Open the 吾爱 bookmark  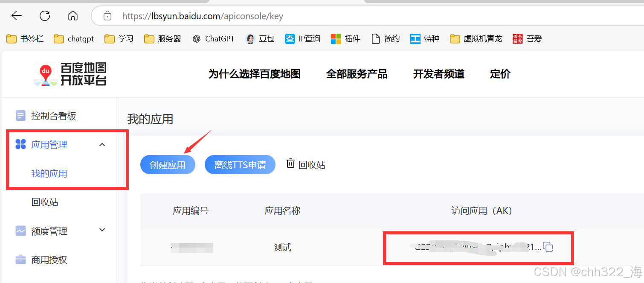pos(527,39)
